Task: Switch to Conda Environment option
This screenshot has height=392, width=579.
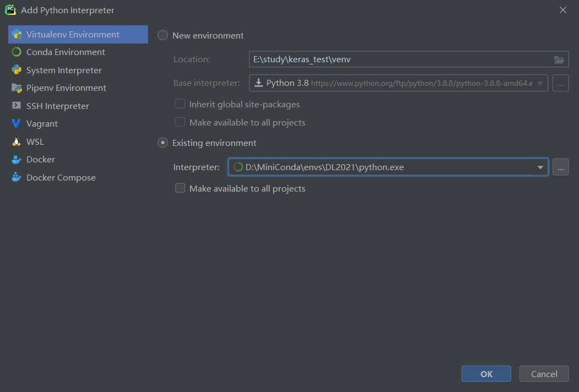Action: [x=78, y=52]
